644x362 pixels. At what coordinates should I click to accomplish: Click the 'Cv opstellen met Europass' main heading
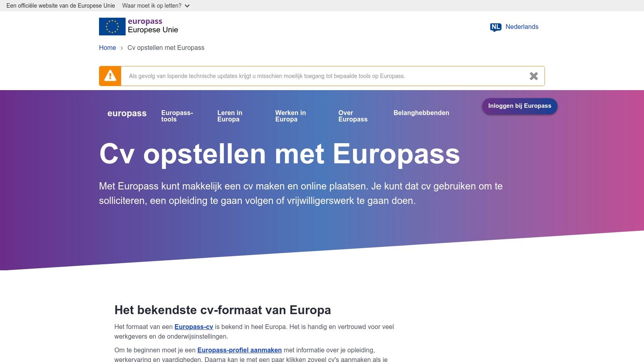(279, 154)
